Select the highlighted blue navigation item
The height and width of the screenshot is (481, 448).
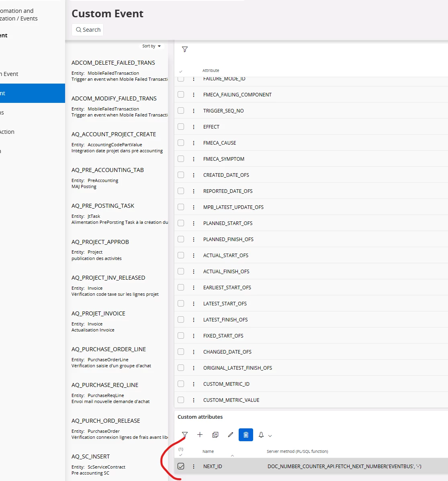click(x=33, y=93)
